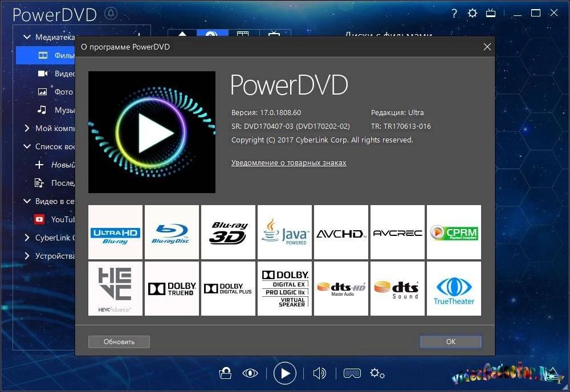Add a new playlist with plus icon

tap(39, 165)
